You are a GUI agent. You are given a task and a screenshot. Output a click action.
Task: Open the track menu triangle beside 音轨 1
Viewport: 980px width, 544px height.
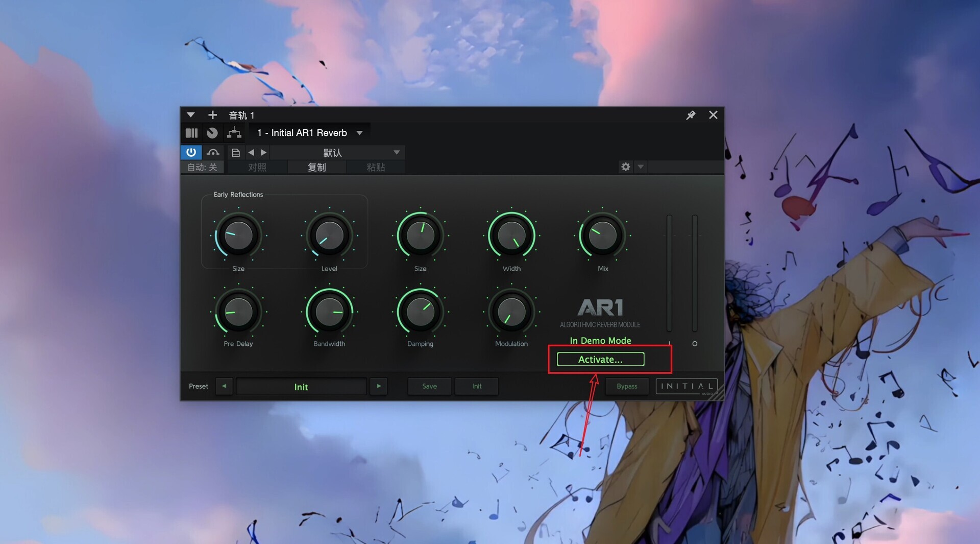coord(190,115)
